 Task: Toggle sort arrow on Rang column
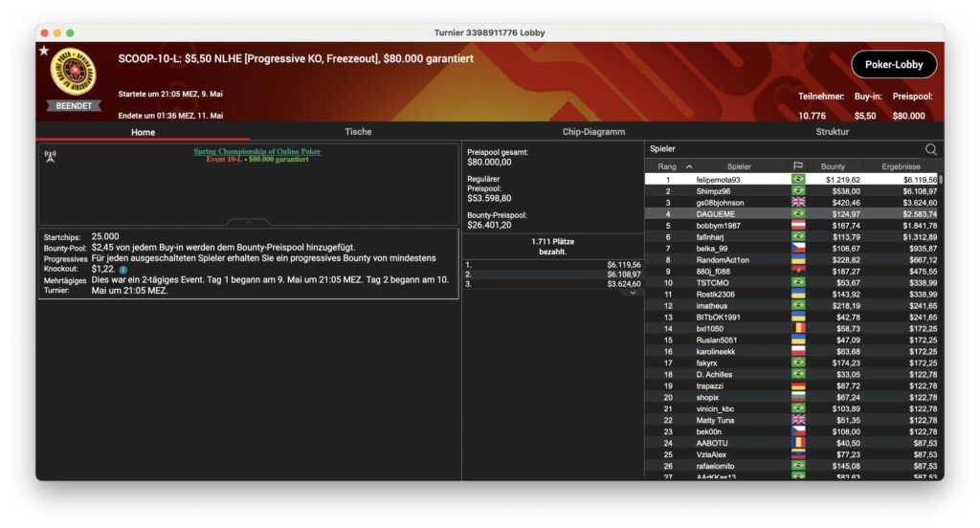pyautogui.click(x=689, y=166)
